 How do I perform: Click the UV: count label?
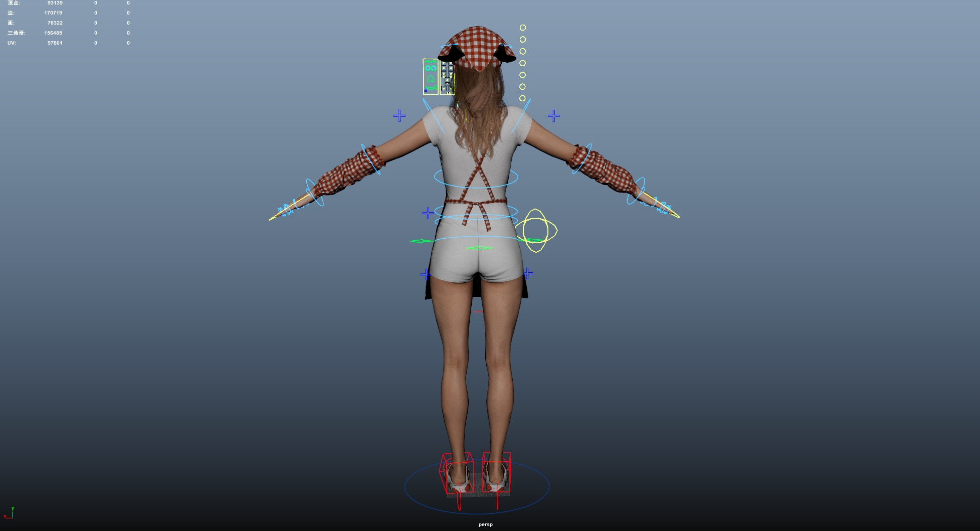(12, 43)
